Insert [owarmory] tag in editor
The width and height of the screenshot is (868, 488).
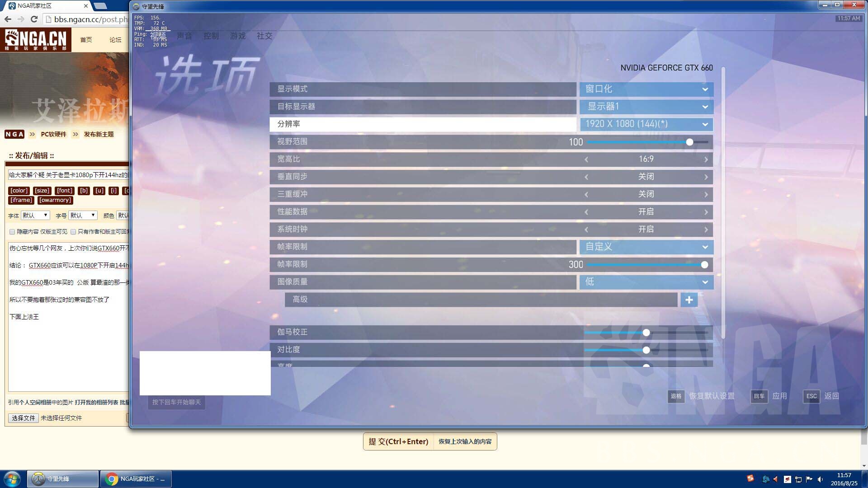[x=55, y=200]
